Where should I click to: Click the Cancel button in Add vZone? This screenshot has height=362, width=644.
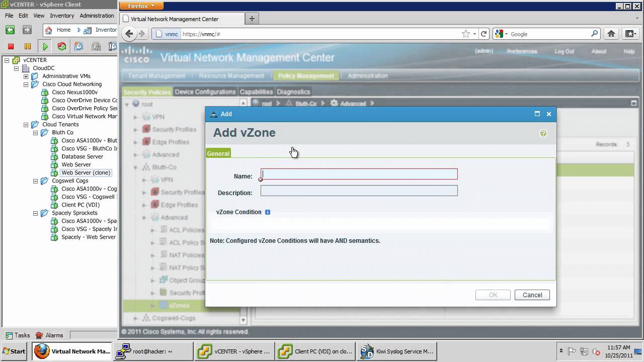tap(532, 295)
